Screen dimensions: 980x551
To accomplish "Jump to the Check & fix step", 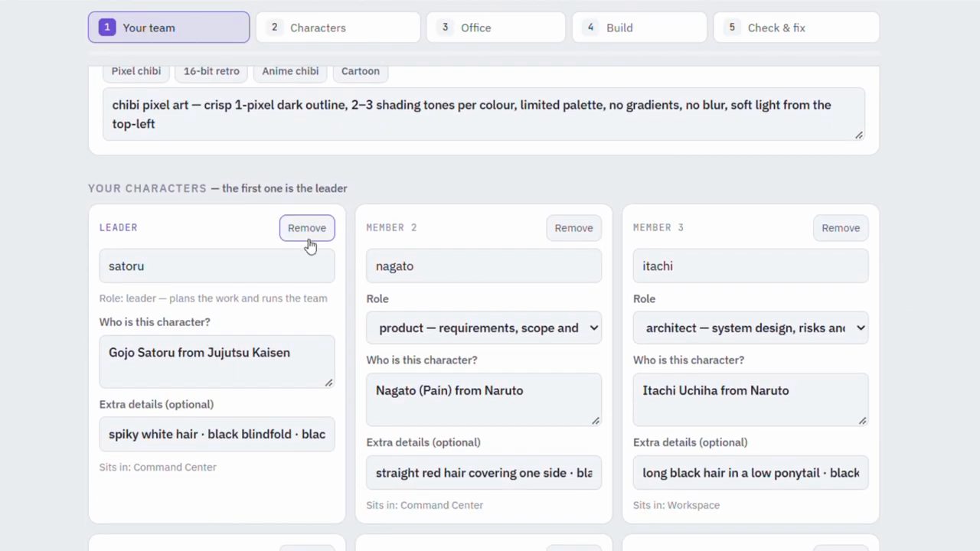I will 796,28.
